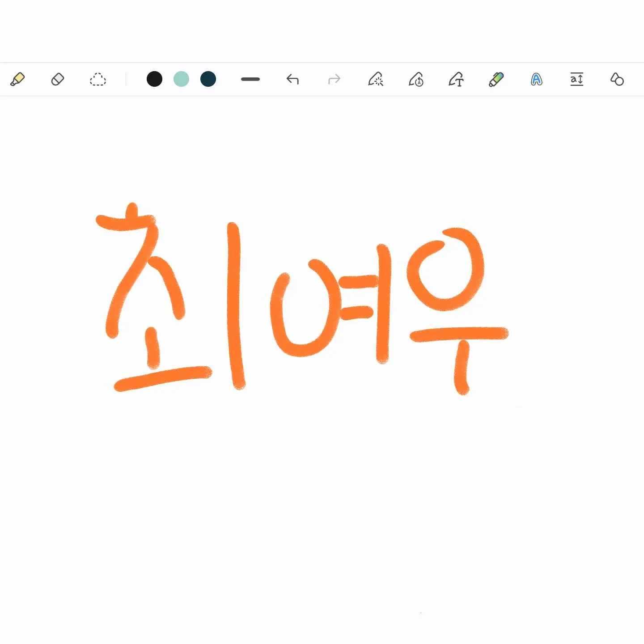Tap the underlined 'a' with arrow icon
Screen dimensions: 644x644
[x=577, y=79]
